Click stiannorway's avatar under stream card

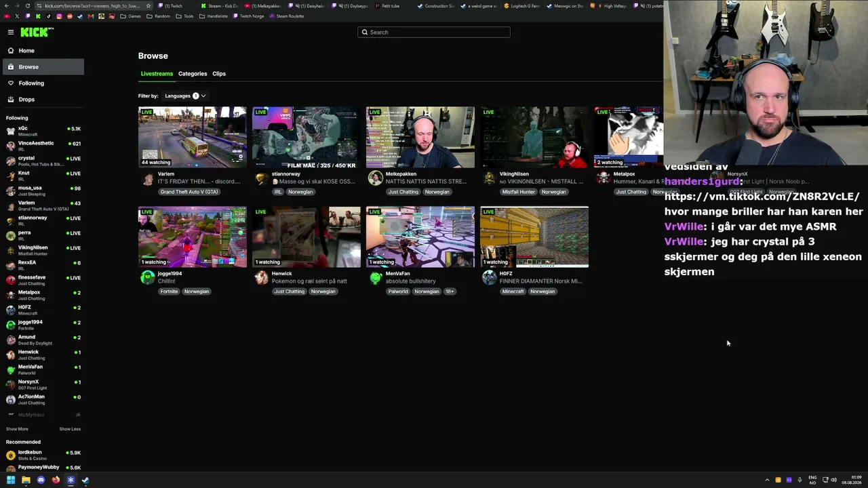pyautogui.click(x=262, y=178)
